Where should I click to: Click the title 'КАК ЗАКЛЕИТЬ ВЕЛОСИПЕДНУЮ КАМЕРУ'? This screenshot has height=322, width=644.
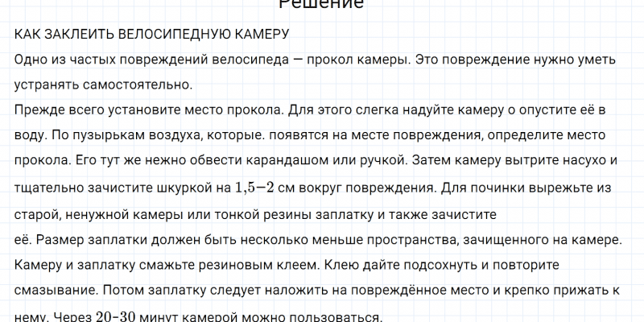pyautogui.click(x=151, y=35)
